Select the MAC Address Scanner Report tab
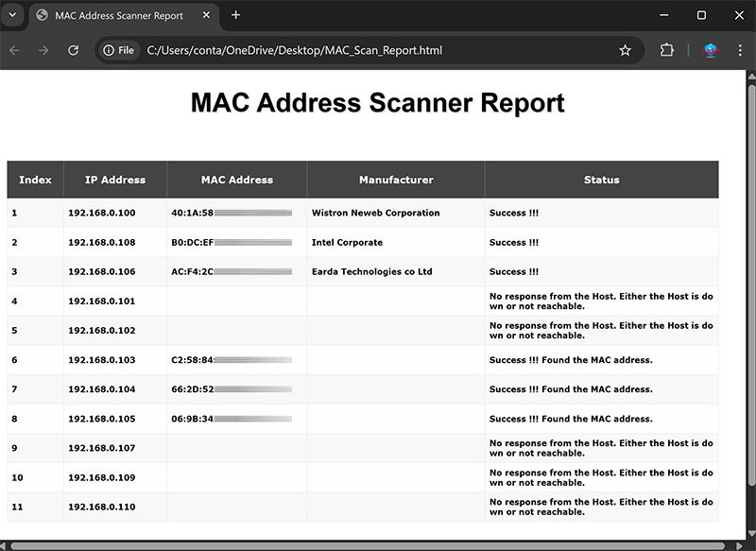Screen dimensions: 756x551 coord(118,15)
